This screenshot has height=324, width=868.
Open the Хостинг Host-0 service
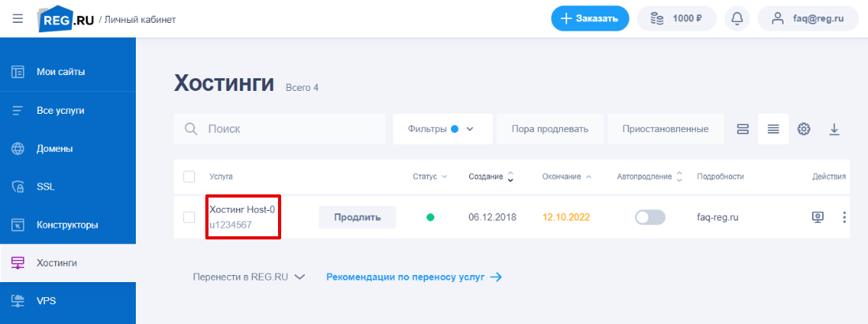coord(242,210)
